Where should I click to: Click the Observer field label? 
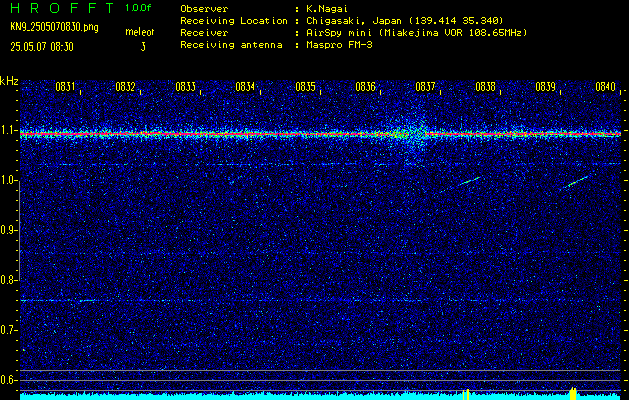[x=204, y=8]
